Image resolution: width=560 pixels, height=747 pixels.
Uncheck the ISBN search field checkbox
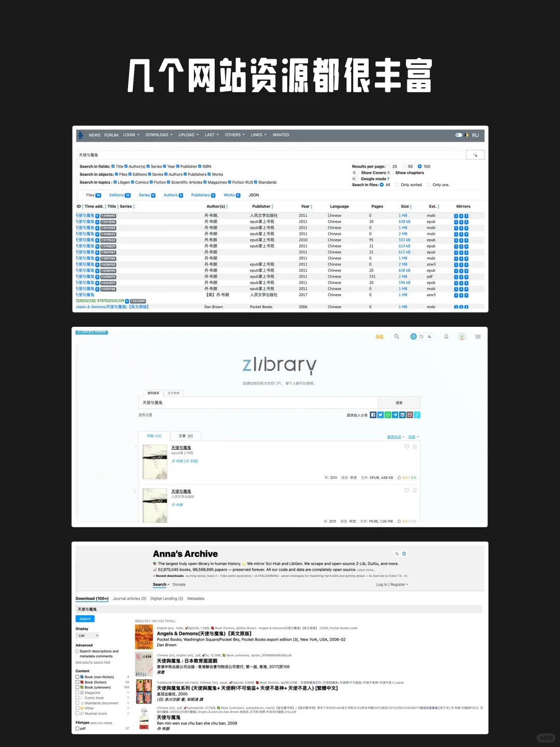[200, 167]
